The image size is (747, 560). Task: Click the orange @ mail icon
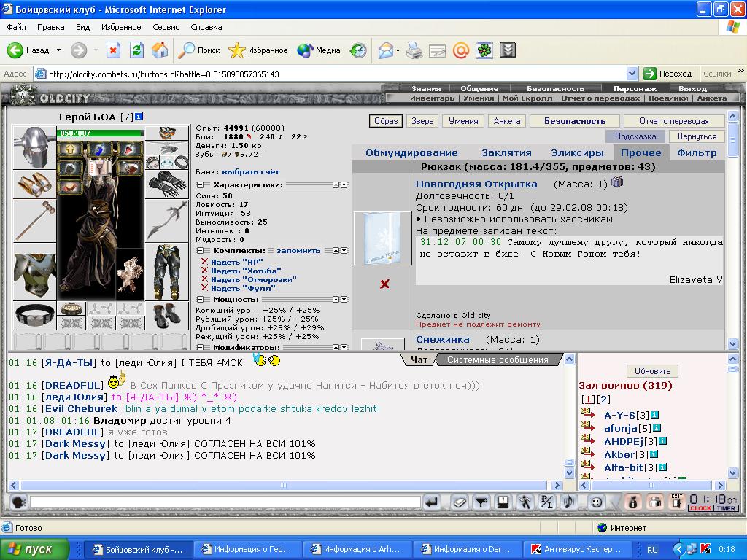(461, 50)
